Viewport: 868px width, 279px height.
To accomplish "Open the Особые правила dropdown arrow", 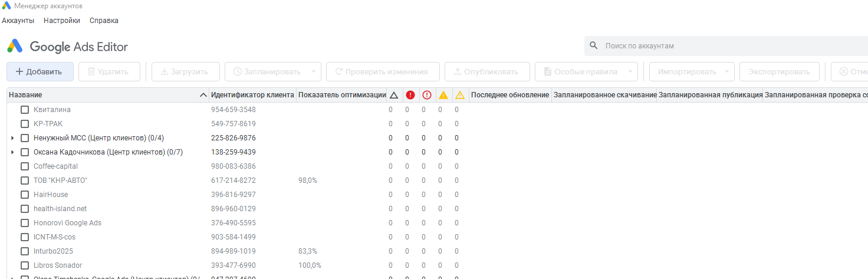I will pyautogui.click(x=632, y=72).
